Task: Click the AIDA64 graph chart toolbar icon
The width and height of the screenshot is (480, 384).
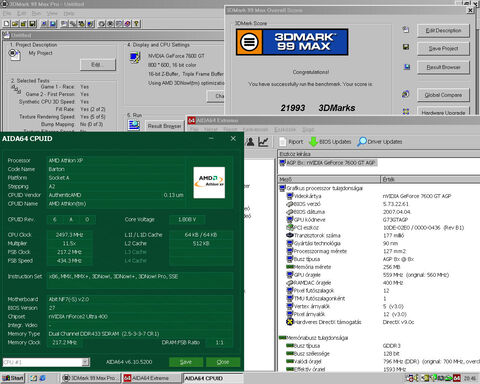Action: 263,142
